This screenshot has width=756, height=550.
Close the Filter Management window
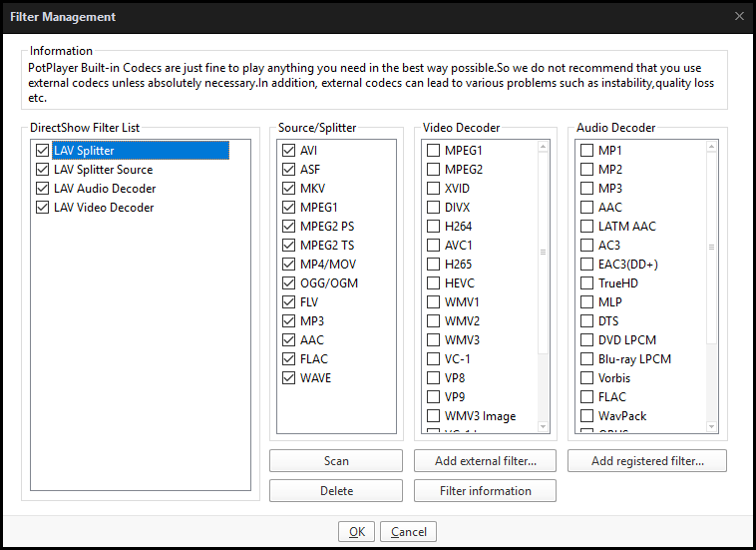point(739,16)
